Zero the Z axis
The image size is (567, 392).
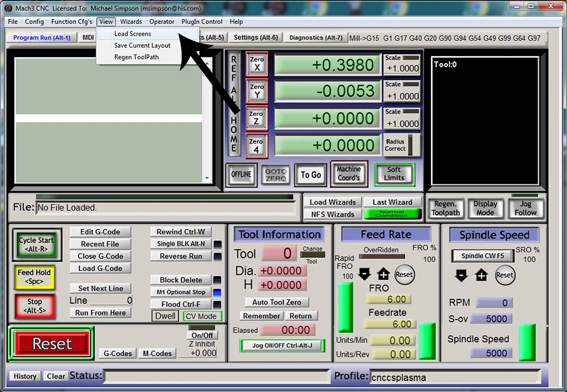tap(257, 119)
